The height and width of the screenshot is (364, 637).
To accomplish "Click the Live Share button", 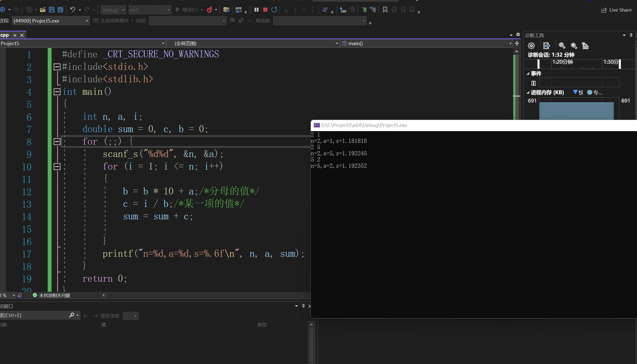I will pos(616,10).
